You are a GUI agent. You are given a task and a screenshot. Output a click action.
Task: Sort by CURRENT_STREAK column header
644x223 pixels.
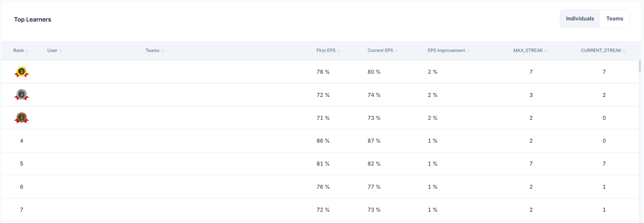coord(603,50)
